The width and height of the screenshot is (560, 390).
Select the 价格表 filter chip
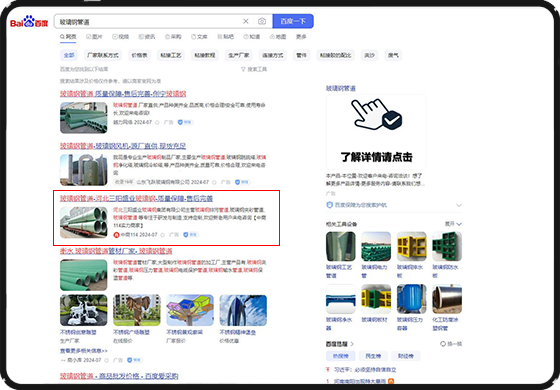coord(139,55)
